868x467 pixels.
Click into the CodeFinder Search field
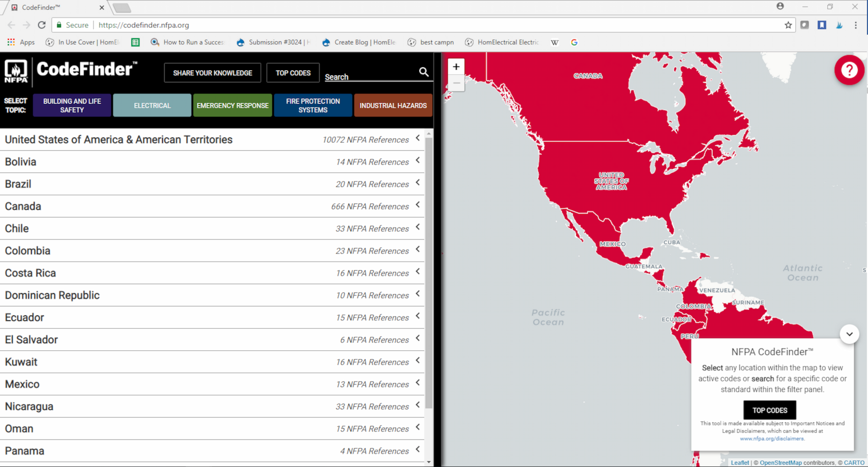click(371, 76)
